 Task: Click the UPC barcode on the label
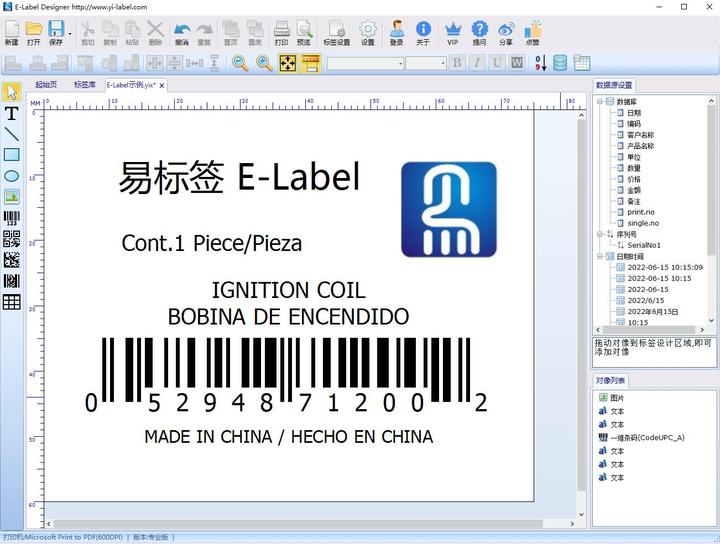coord(286,376)
